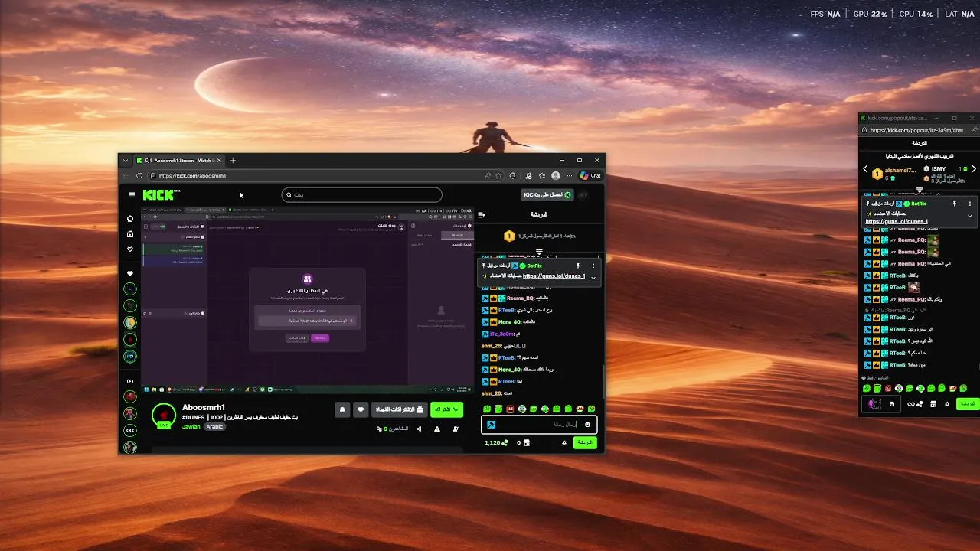Open the Copilot Chat button

point(590,175)
